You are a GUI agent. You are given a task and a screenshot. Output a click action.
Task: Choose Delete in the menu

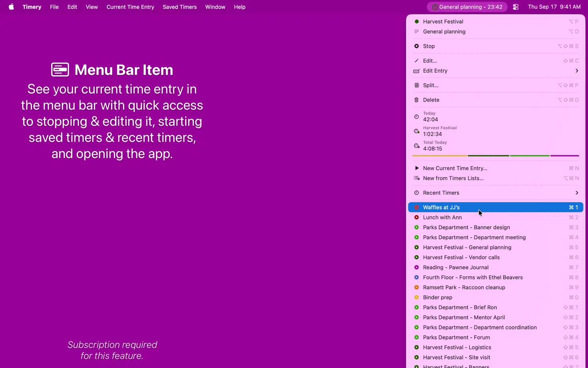point(496,100)
